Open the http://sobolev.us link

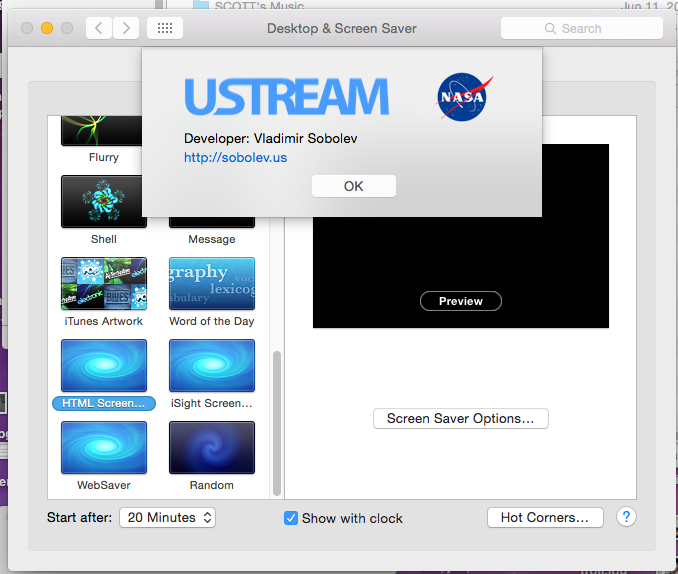tap(235, 157)
